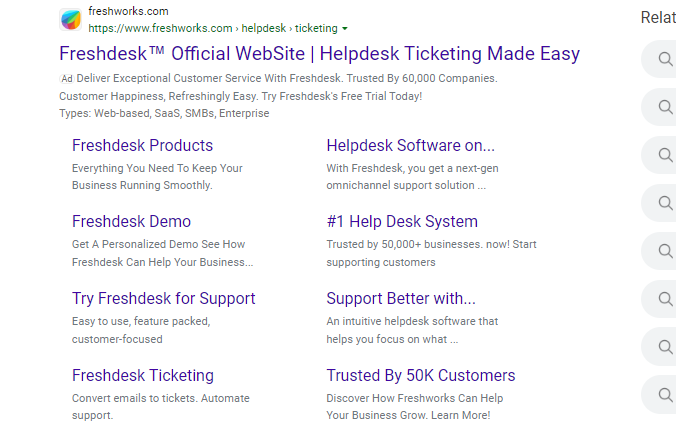
Task: Click 'Deliver Exceptional Customer Service' description line
Action: (287, 78)
